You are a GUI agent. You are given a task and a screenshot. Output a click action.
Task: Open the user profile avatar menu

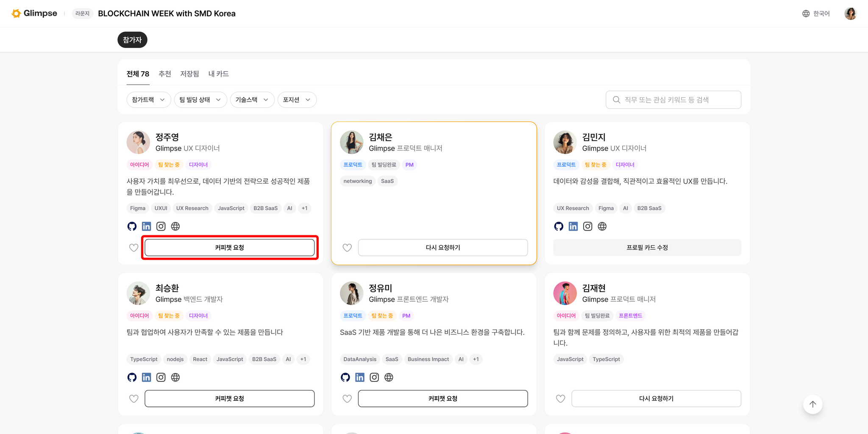850,14
